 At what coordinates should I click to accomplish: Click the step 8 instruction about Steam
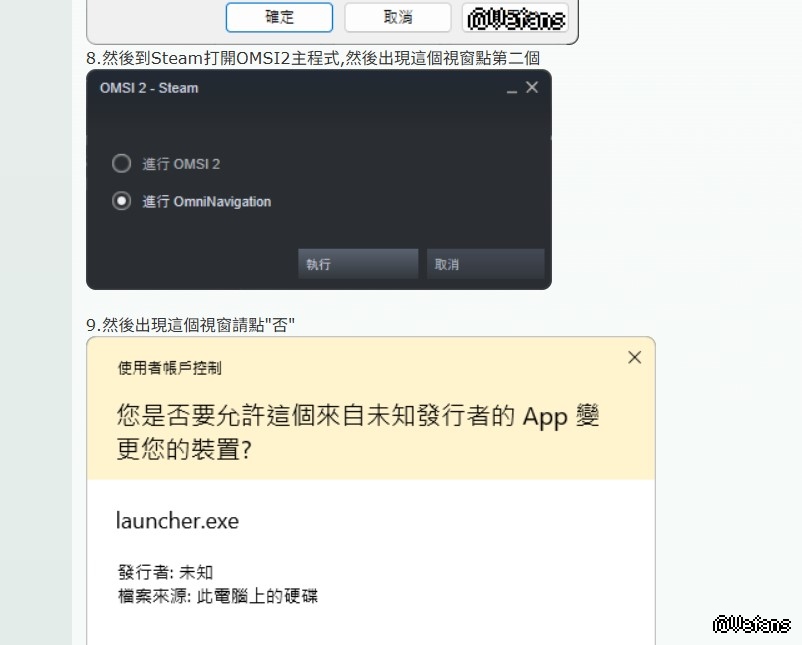313,58
